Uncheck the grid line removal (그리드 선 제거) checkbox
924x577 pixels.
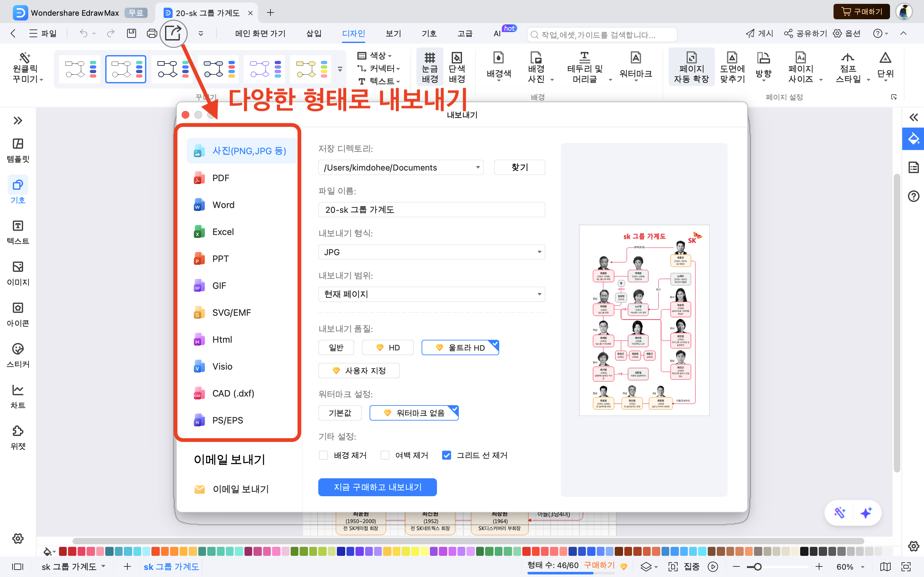click(x=446, y=455)
